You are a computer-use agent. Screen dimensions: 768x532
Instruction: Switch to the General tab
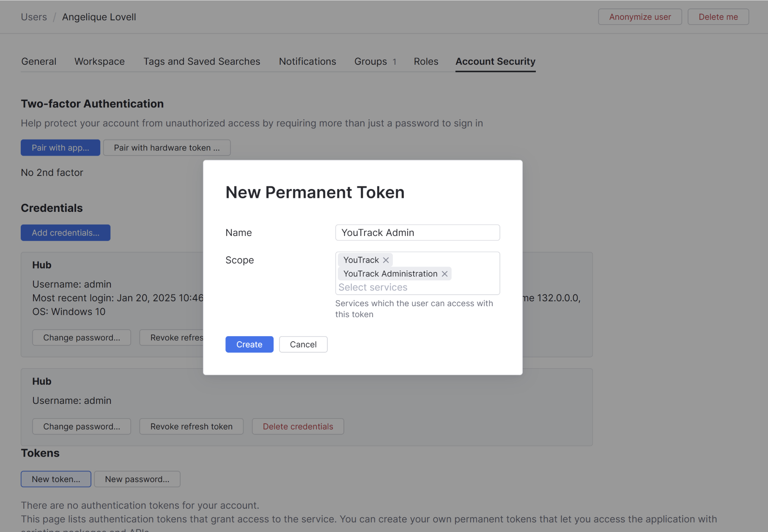point(38,62)
